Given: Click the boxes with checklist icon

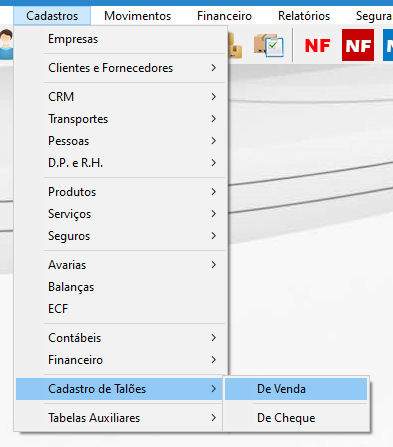Looking at the screenshot, I should point(269,45).
